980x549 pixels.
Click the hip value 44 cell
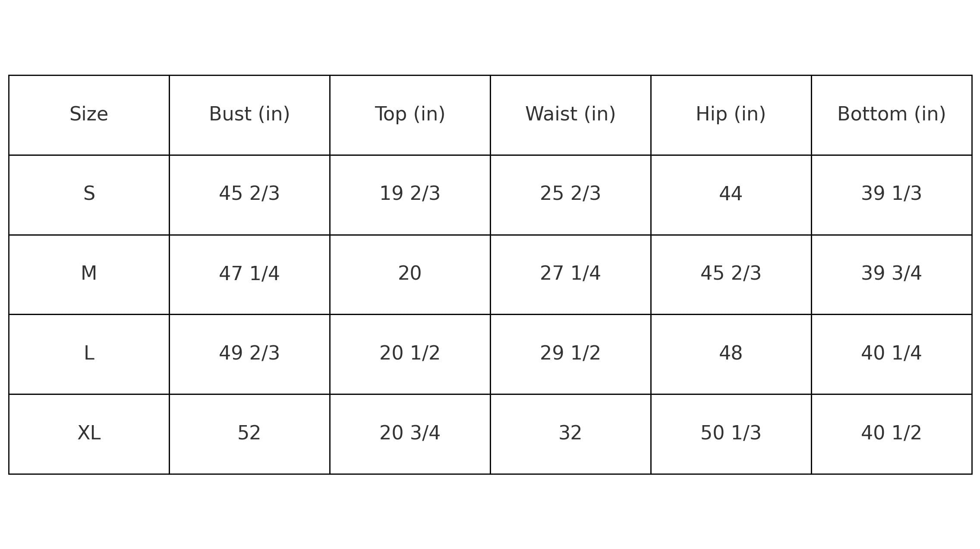coord(731,194)
